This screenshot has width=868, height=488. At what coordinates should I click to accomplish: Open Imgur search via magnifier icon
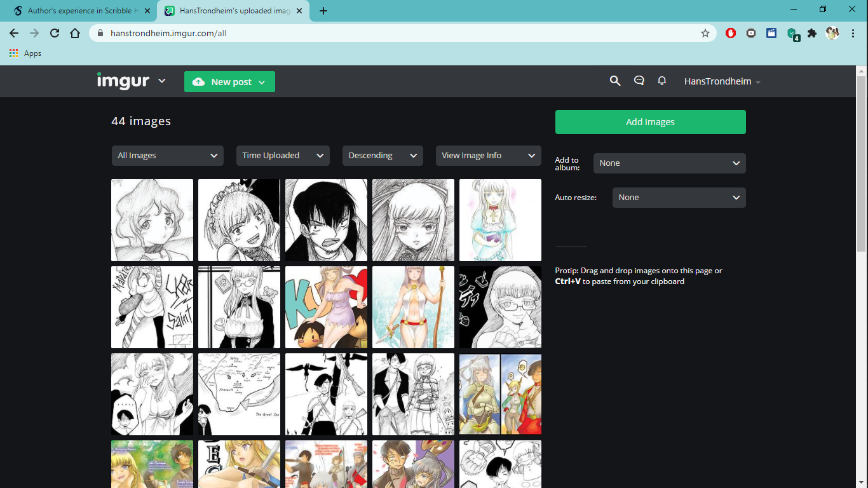click(614, 81)
